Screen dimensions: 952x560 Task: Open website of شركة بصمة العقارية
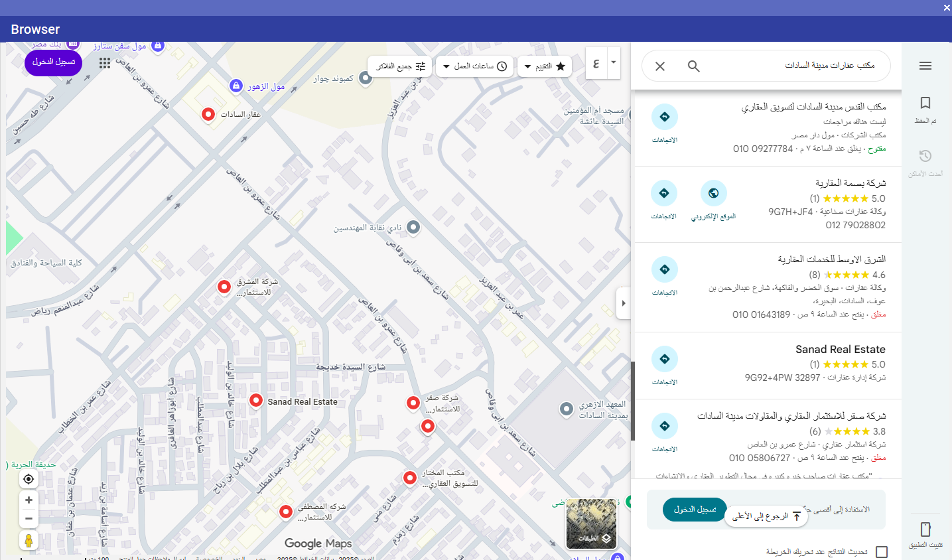click(x=713, y=194)
